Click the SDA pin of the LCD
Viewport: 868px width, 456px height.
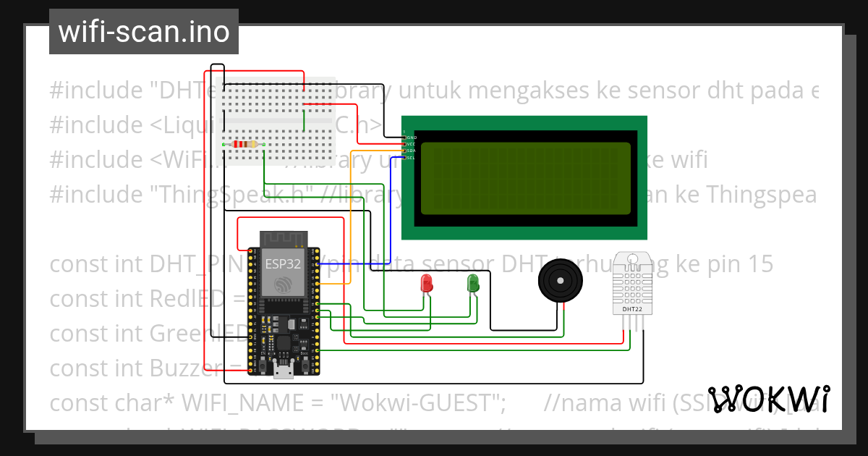click(404, 151)
